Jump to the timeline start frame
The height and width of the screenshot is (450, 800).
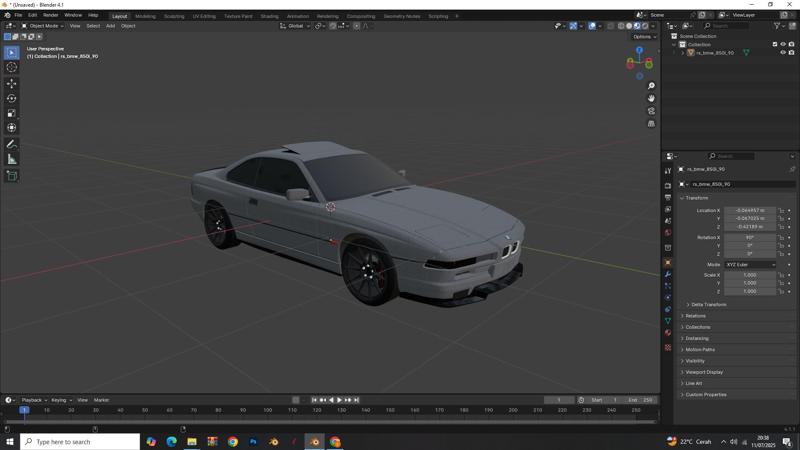314,400
